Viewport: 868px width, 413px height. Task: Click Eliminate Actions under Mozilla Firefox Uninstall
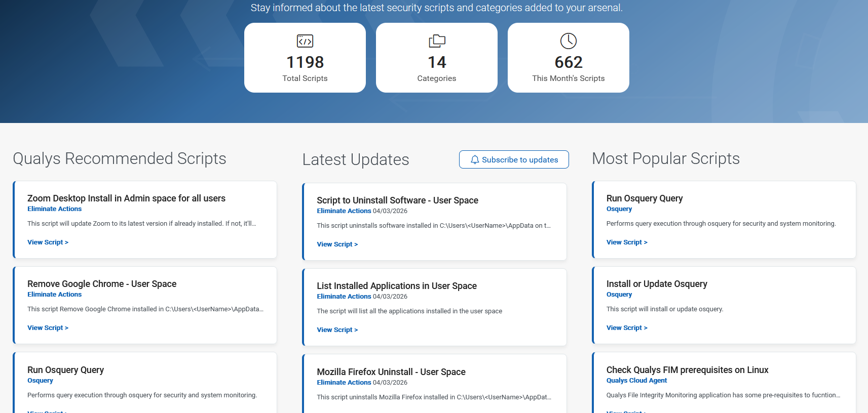pos(344,383)
